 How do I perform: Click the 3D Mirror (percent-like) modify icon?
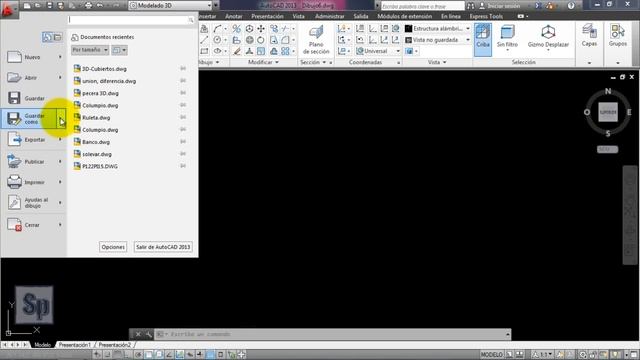(236, 29)
